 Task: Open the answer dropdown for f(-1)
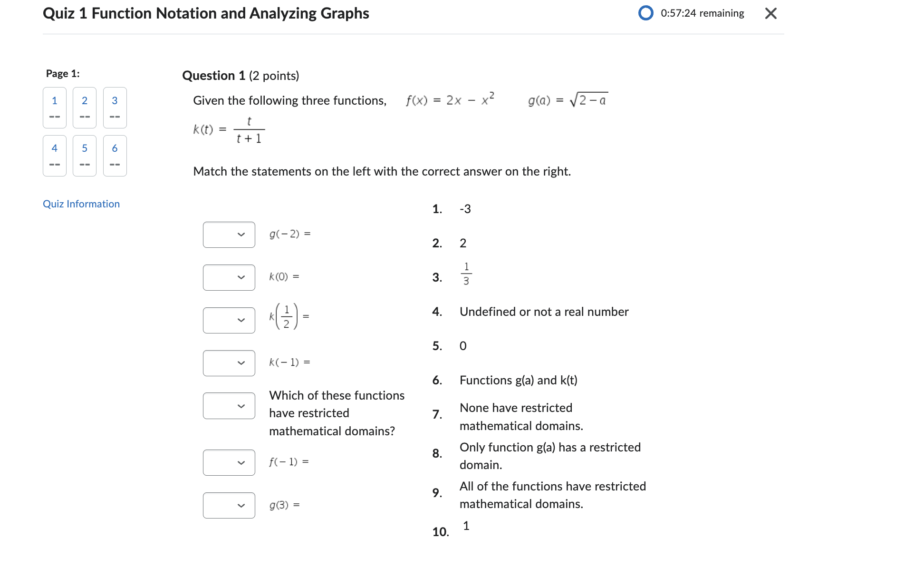pyautogui.click(x=229, y=461)
